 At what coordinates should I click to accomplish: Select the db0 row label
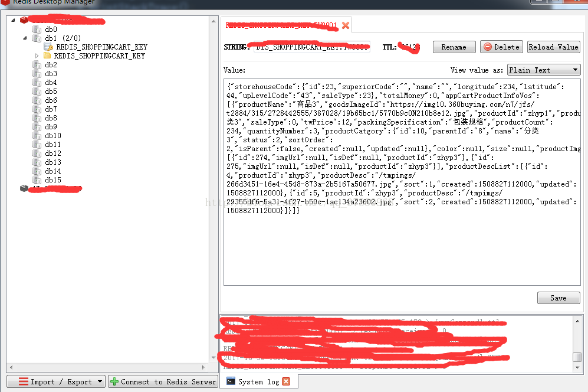(x=51, y=29)
